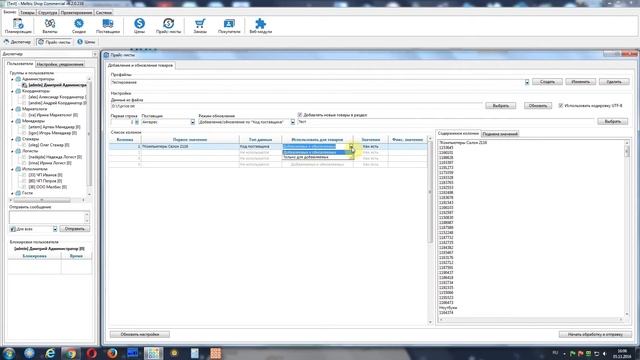
Task: Switch to Настройки уведомлений tab
Action: [x=60, y=64]
